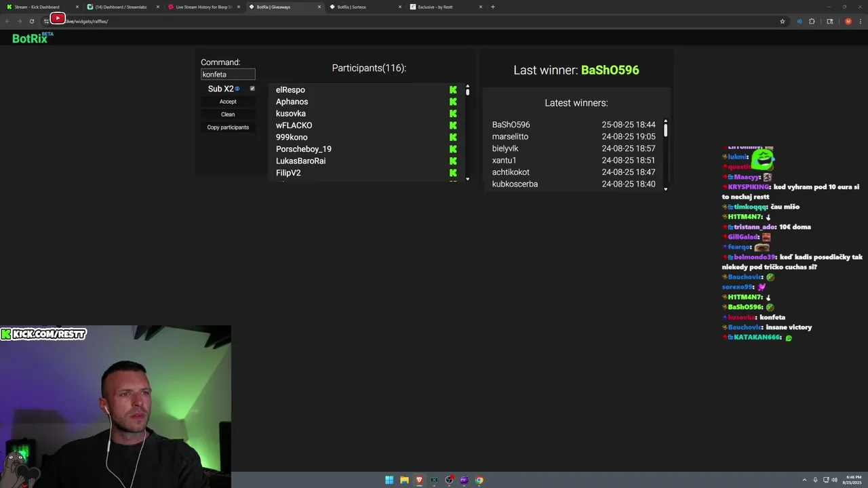868x488 pixels.
Task: Click latest winners list scroll-up arrow
Action: pos(665,121)
